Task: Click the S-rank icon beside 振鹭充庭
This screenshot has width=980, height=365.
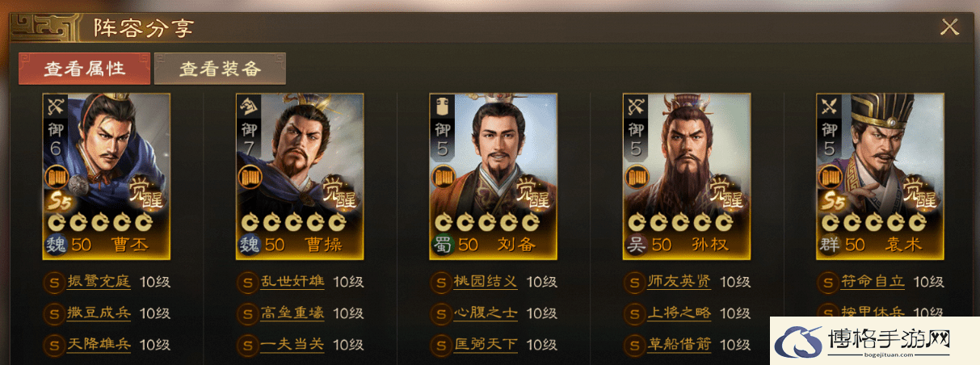Action: tap(54, 283)
